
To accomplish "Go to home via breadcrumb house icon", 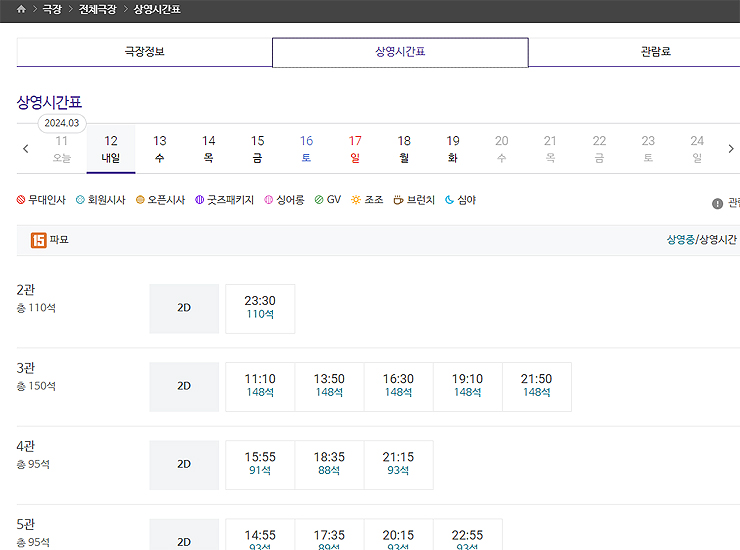I will [21, 9].
